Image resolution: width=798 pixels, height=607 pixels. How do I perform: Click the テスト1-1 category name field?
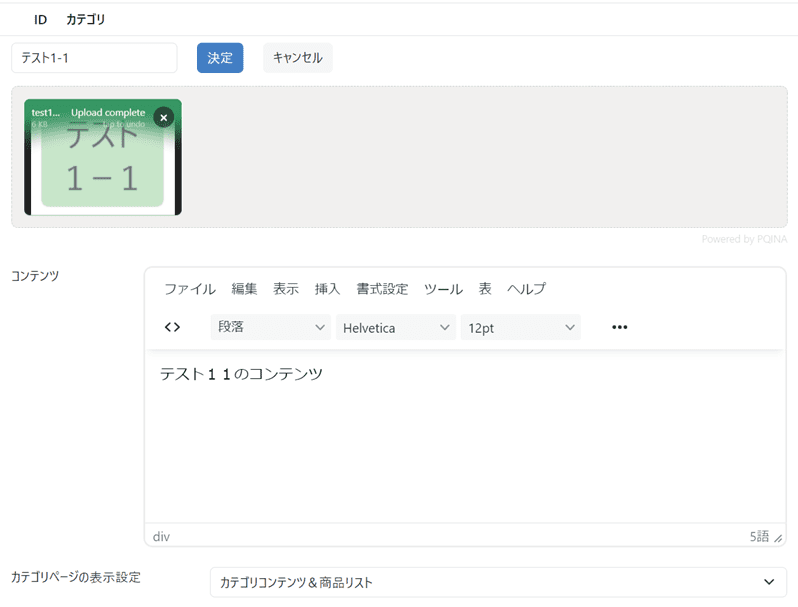94,57
